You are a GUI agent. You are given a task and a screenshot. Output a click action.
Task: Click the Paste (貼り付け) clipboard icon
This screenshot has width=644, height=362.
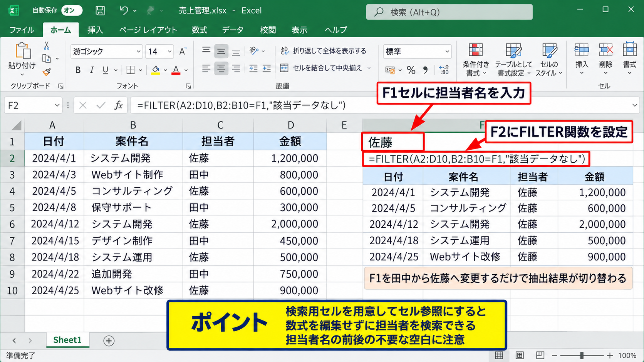[23, 51]
